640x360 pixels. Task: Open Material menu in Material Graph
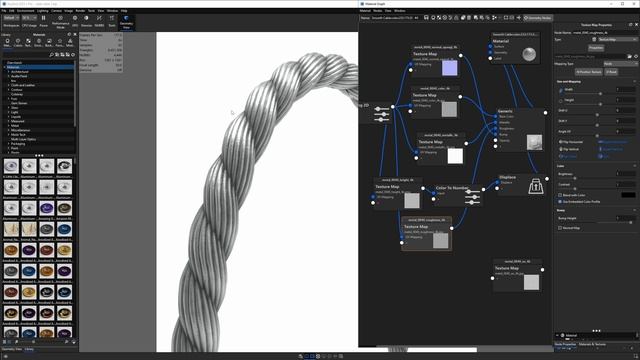pyautogui.click(x=365, y=11)
